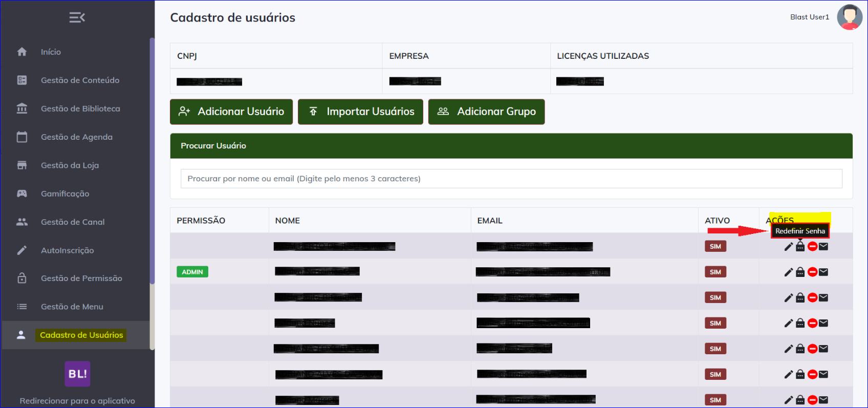Open the Blast User1 avatar picture
This screenshot has height=408, width=868.
click(850, 17)
